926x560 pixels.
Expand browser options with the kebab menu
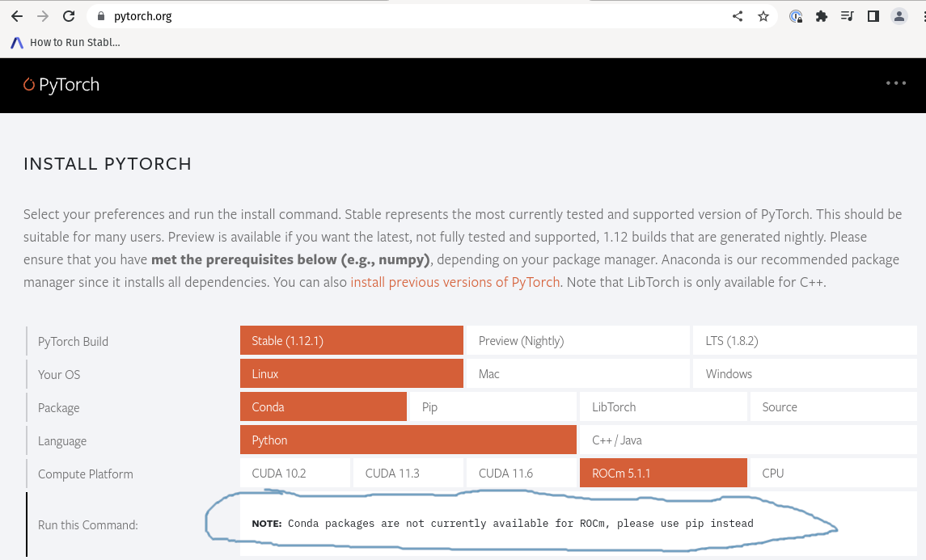923,15
